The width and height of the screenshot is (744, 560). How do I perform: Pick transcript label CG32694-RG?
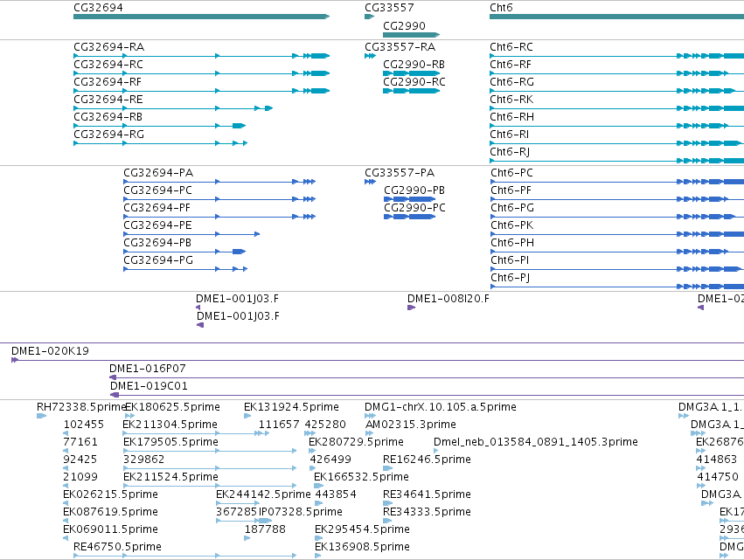109,135
